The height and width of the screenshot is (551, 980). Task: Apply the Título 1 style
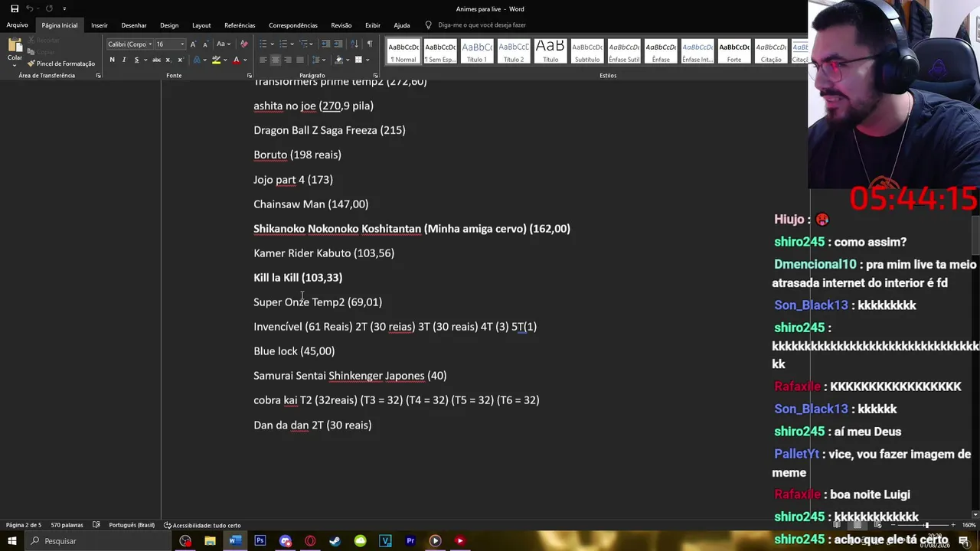pyautogui.click(x=477, y=51)
